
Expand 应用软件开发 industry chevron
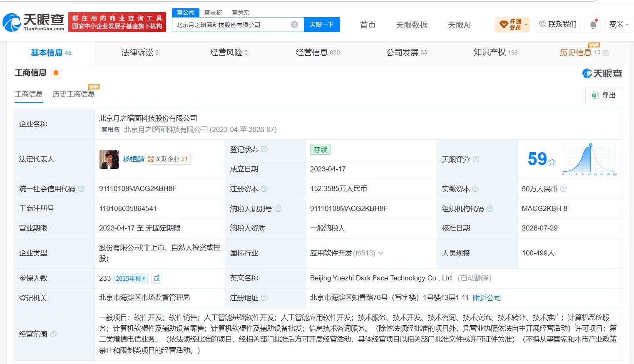point(380,253)
